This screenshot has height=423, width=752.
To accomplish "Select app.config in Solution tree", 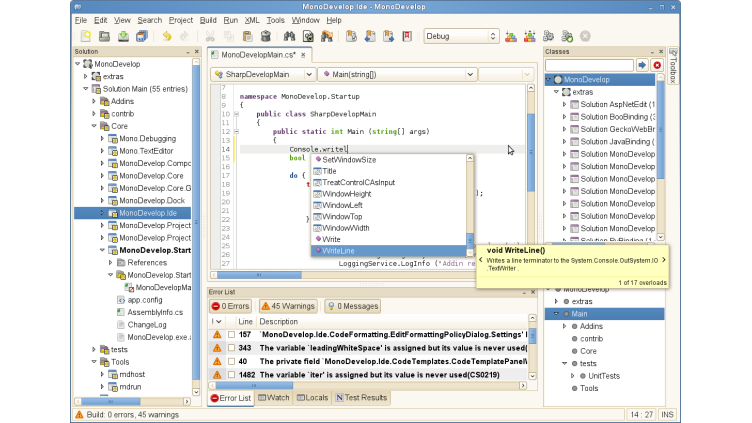I will click(x=145, y=300).
